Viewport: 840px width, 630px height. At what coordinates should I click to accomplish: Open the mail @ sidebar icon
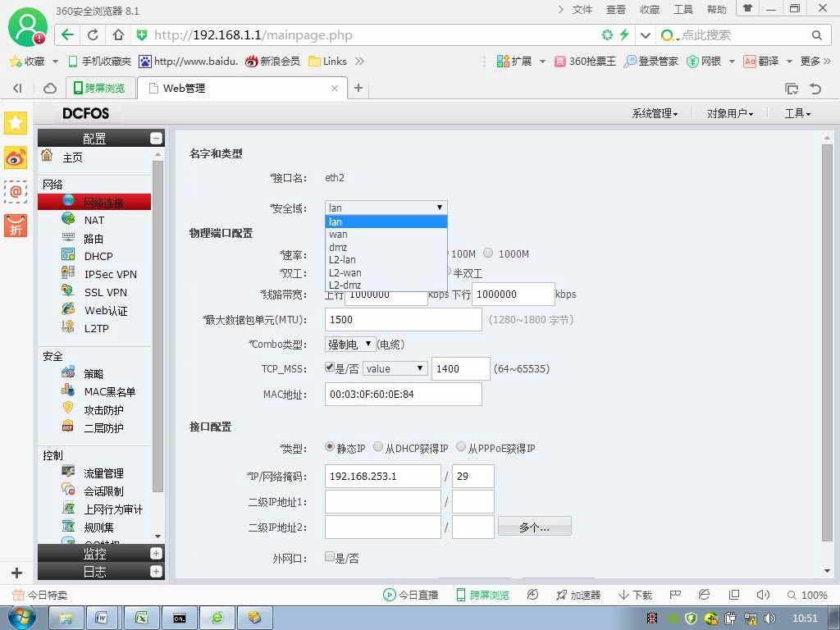[x=16, y=191]
